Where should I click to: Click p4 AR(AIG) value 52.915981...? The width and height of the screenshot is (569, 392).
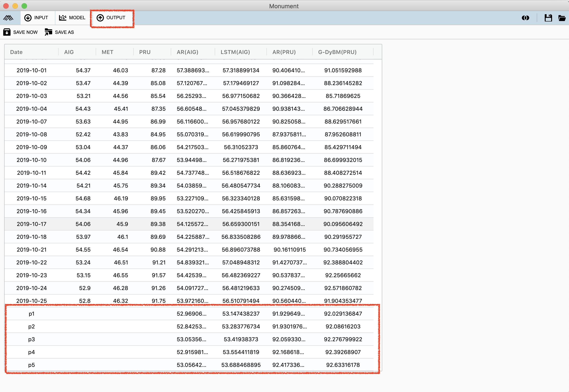click(x=192, y=352)
